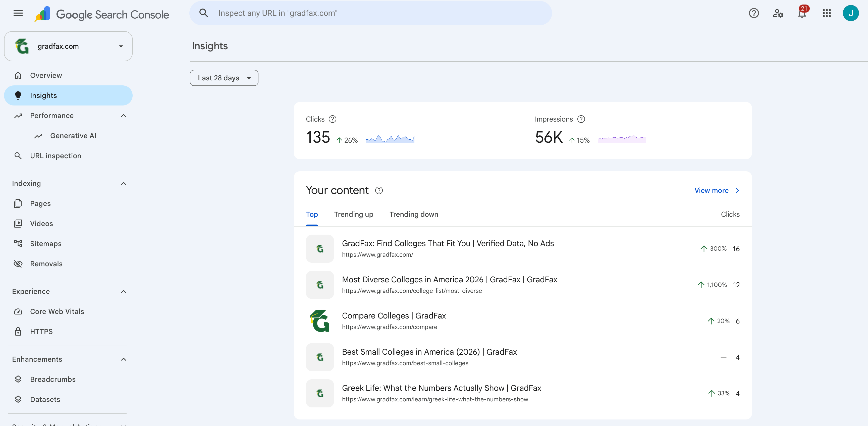
Task: Click the Insights lightbulb icon
Action: coord(18,95)
